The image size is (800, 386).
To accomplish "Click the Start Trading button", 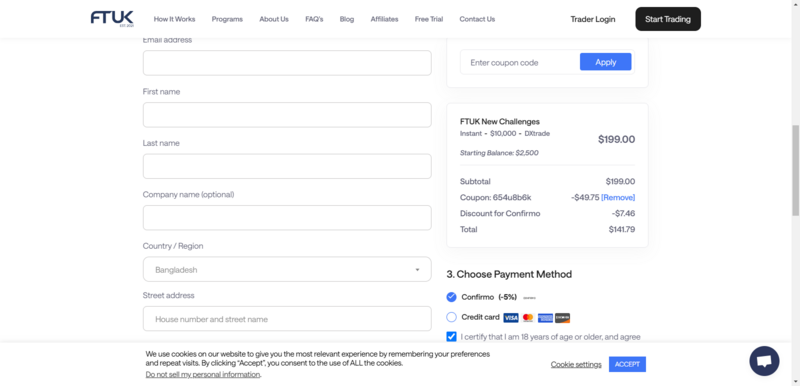I will pyautogui.click(x=668, y=19).
